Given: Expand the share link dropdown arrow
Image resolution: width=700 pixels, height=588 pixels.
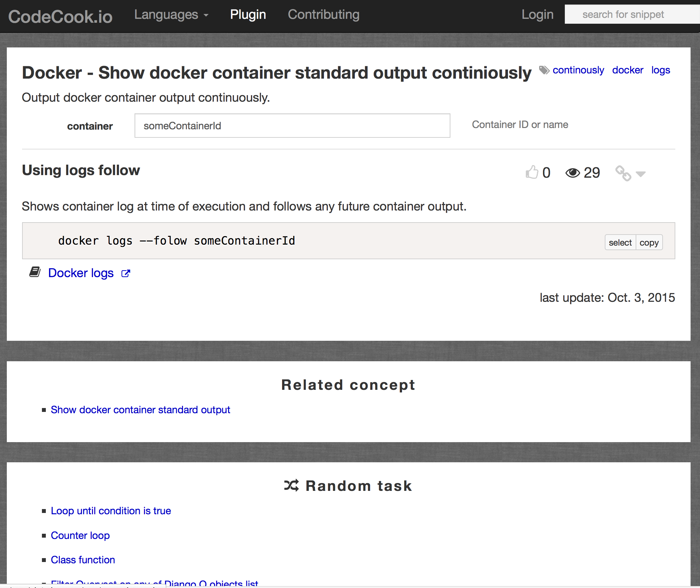Looking at the screenshot, I should 641,174.
